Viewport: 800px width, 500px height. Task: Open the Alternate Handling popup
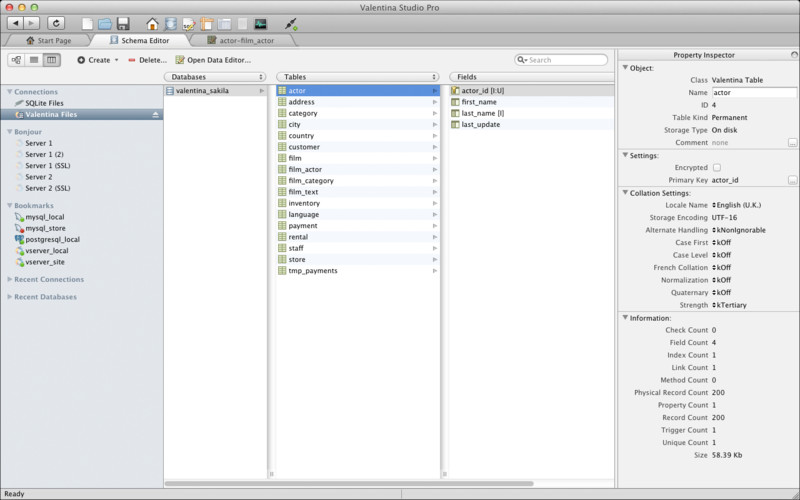click(x=739, y=230)
